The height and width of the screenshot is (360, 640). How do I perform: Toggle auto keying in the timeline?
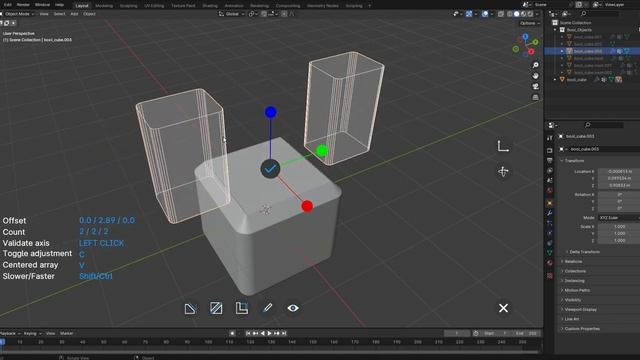pos(232,333)
